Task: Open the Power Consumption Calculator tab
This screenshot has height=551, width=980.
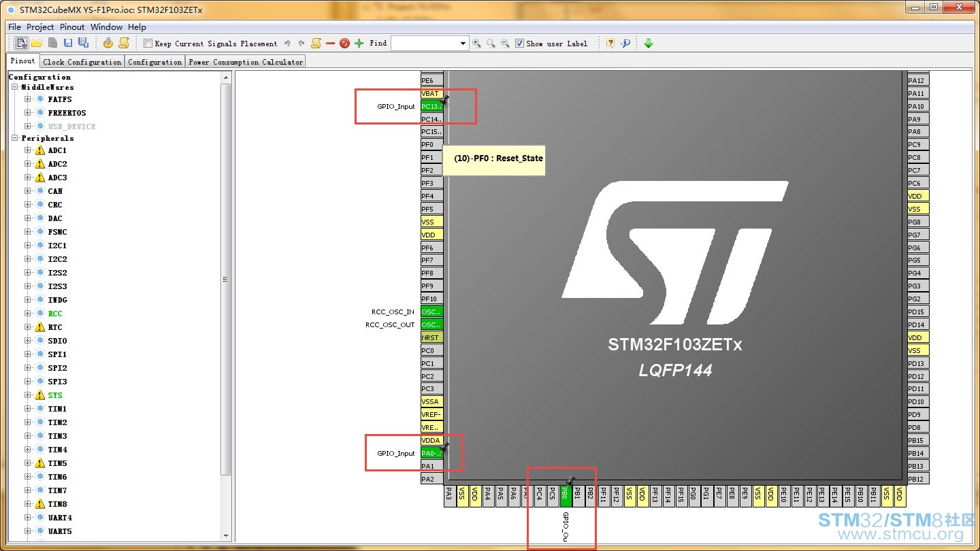Action: [246, 62]
